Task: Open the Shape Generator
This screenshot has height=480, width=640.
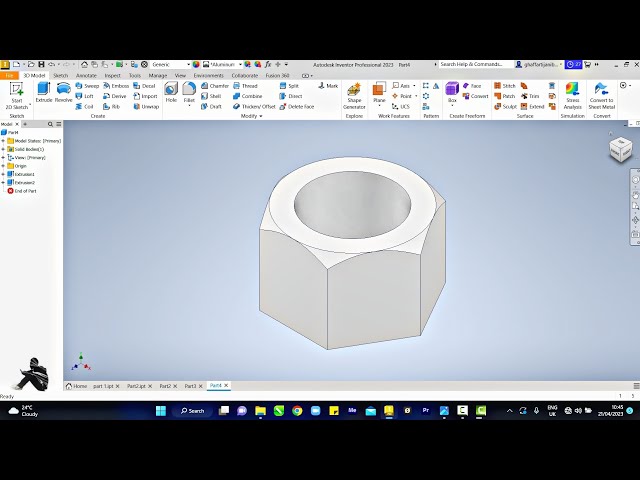Action: tap(354, 96)
